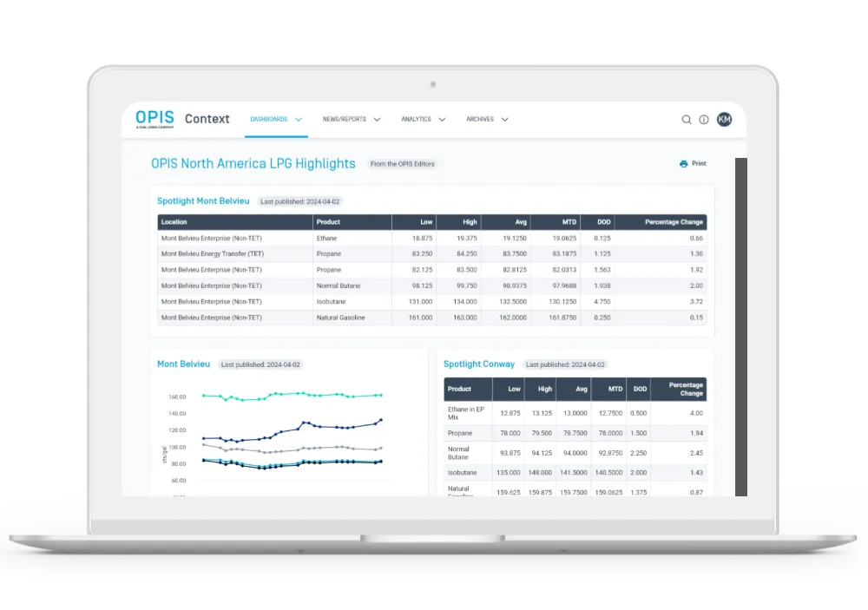Open the KM user avatar

pyautogui.click(x=724, y=119)
